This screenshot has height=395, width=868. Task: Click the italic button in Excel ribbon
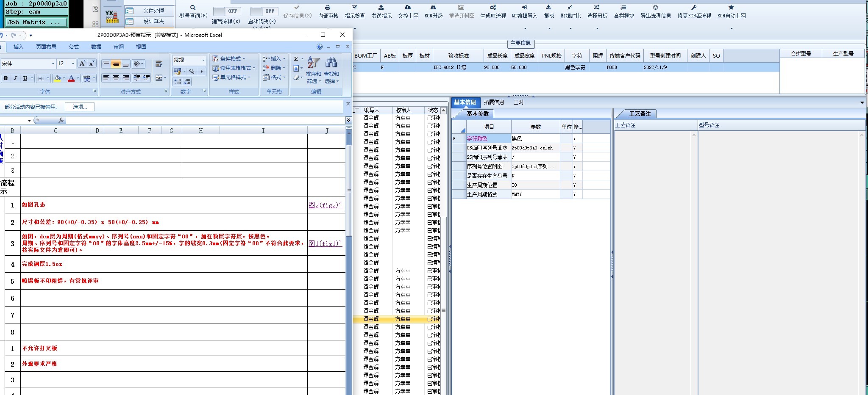pyautogui.click(x=15, y=78)
